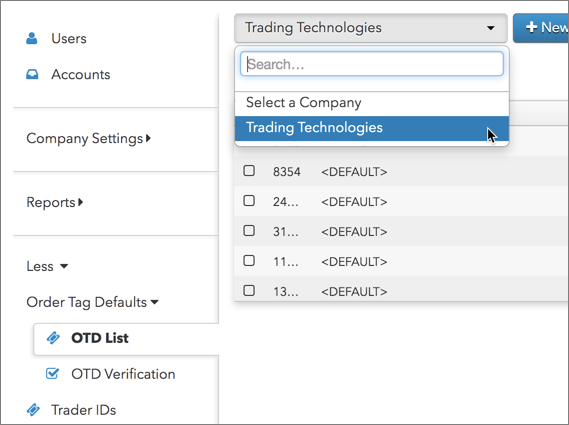Screen dimensions: 569x425
Task: Expand the Reports section
Action: pyautogui.click(x=55, y=202)
